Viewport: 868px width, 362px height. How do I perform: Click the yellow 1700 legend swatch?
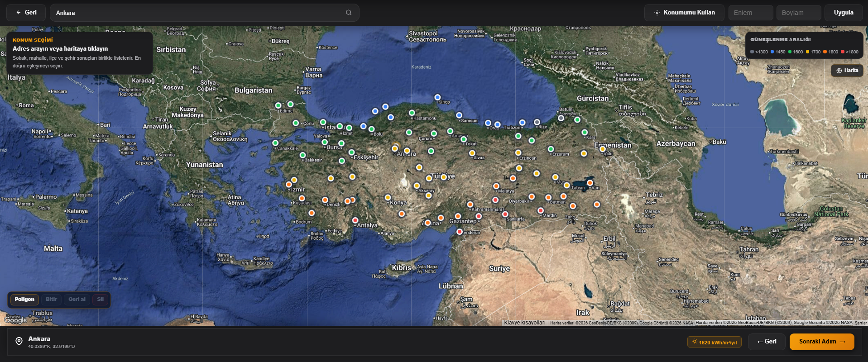(807, 52)
